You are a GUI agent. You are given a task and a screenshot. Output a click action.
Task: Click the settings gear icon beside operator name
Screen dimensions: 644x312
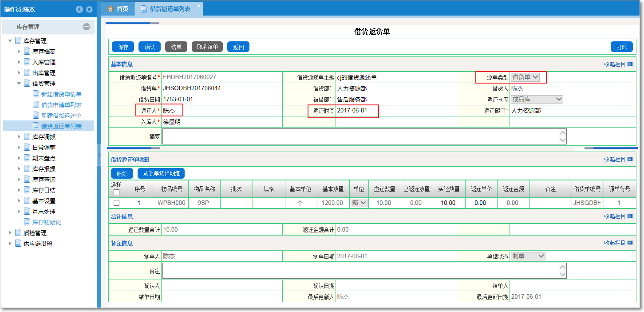89,9
